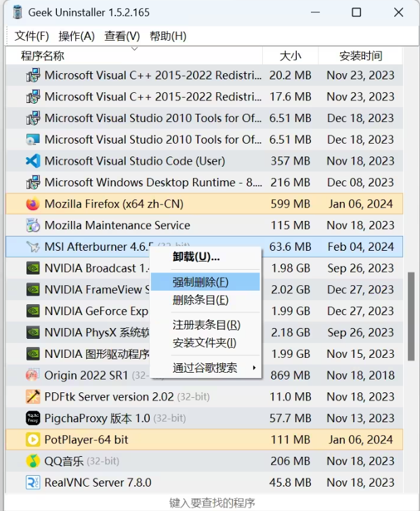Expand the 通过谷歌搜索 submenu arrow
This screenshot has height=511, width=420.
coord(254,368)
